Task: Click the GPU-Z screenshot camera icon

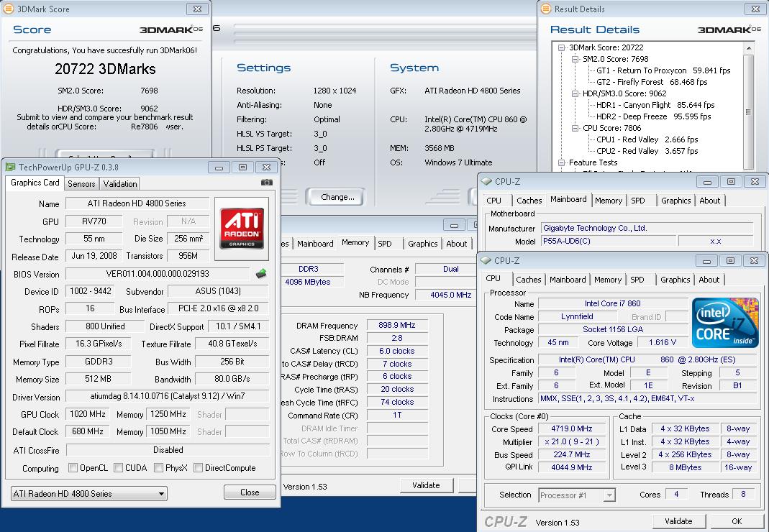Action: coord(266,183)
